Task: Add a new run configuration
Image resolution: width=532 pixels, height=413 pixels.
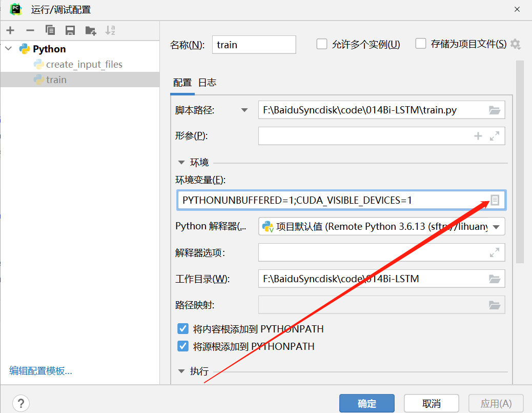Action: [10, 30]
